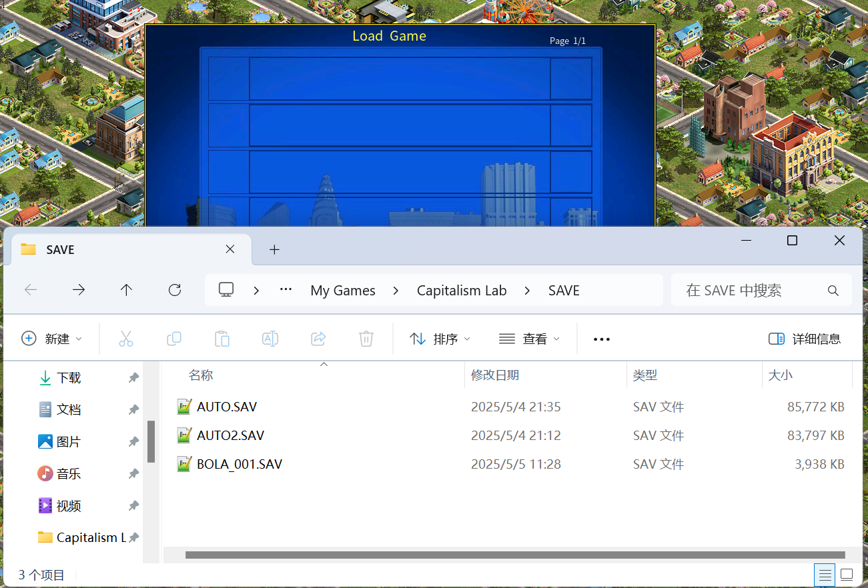Select the AUTO2.SAV file name
Image resolution: width=868 pixels, height=588 pixels.
231,435
